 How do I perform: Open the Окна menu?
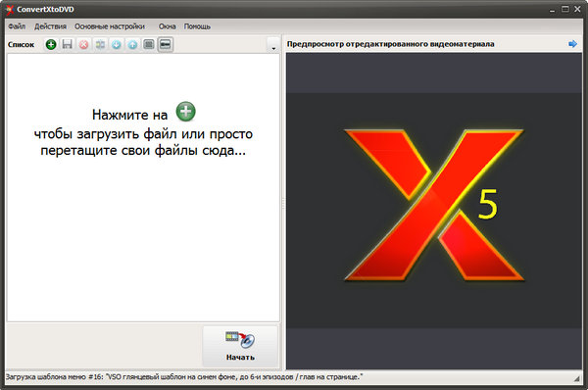coord(168,26)
